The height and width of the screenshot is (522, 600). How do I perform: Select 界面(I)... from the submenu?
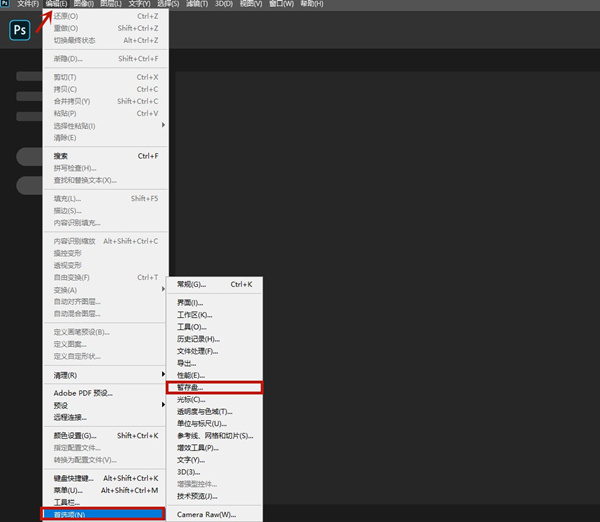190,302
